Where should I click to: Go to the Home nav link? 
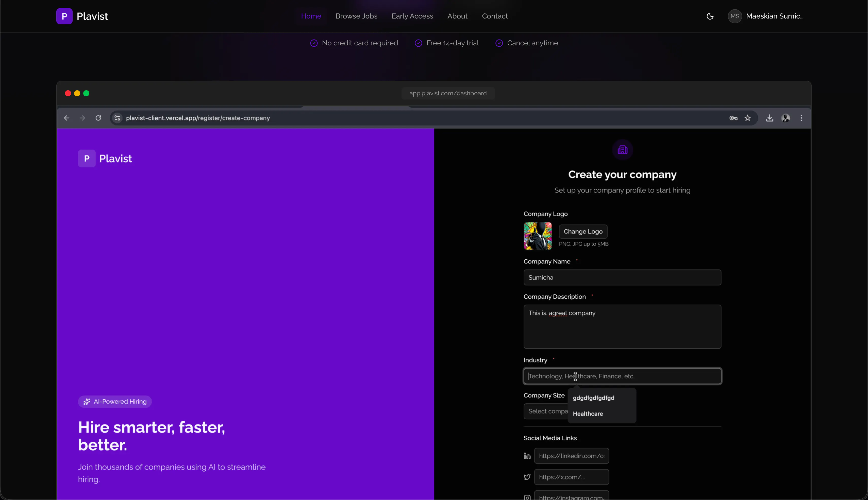[x=311, y=16]
